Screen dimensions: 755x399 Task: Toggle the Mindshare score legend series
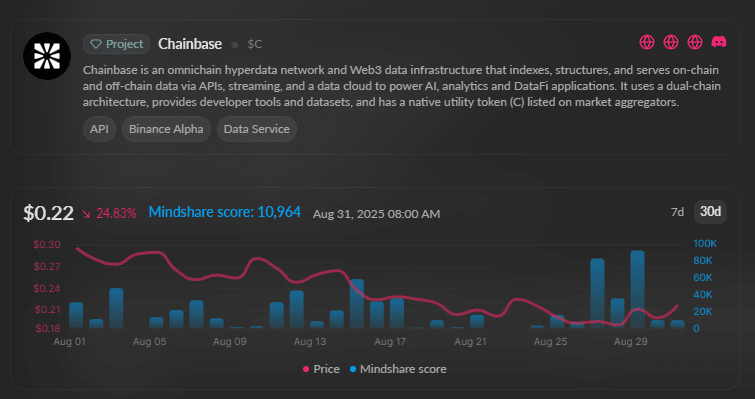point(398,369)
